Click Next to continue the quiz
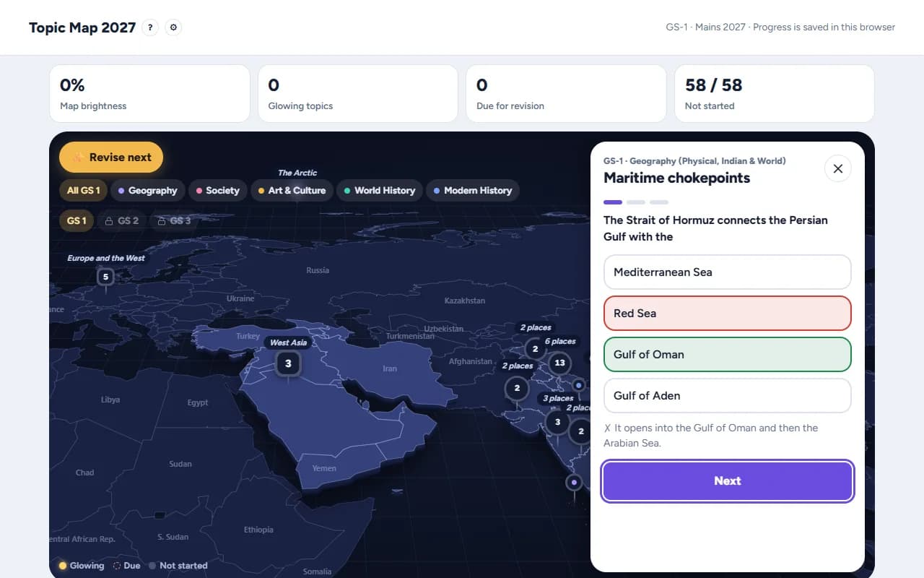The image size is (924, 578). pyautogui.click(x=727, y=481)
